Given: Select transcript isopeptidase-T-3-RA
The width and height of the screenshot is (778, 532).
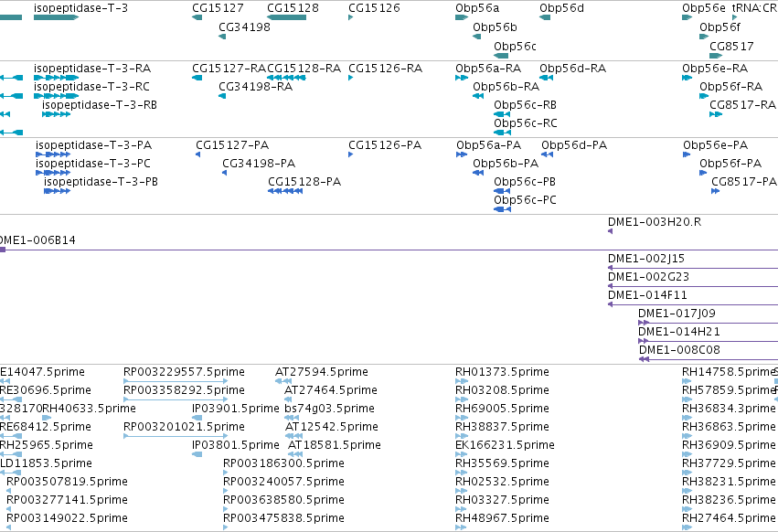Looking at the screenshot, I should (92, 68).
